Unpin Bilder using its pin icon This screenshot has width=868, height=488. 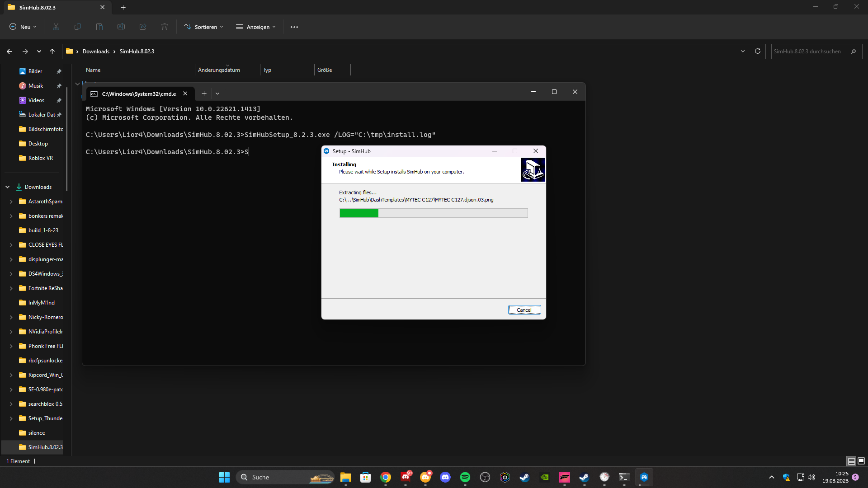[x=59, y=71]
